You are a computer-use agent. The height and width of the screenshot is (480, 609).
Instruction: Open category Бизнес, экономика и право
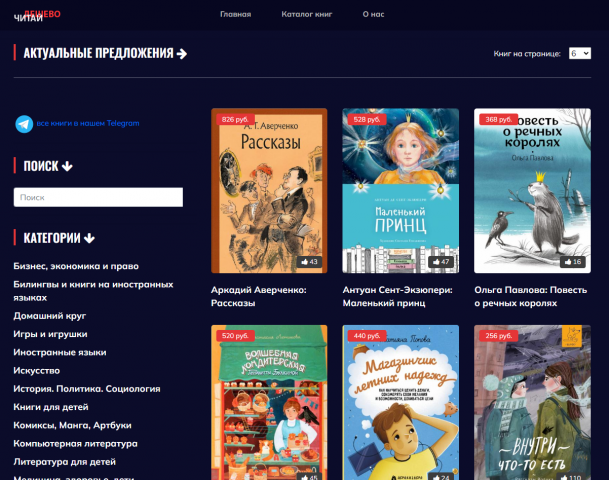pos(76,266)
